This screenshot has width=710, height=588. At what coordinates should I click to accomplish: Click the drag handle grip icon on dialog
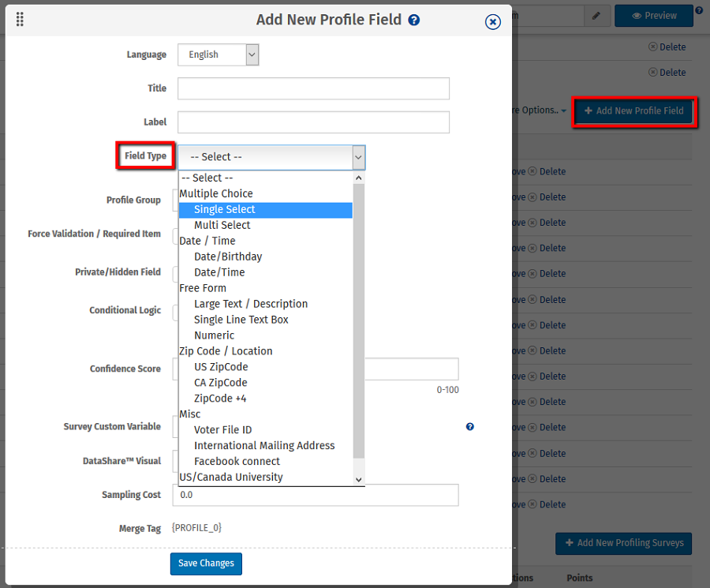[20, 19]
